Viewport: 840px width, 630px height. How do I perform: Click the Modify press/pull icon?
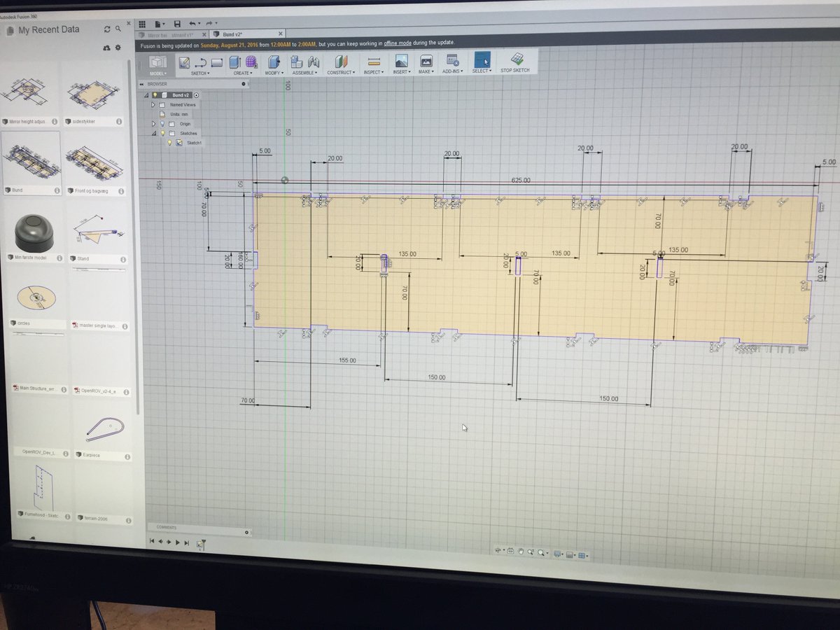pos(272,63)
